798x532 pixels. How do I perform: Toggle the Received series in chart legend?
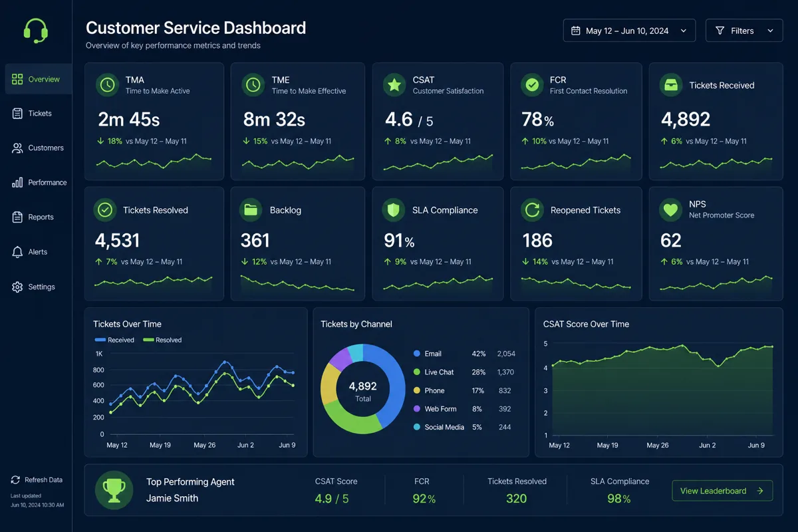coord(114,340)
